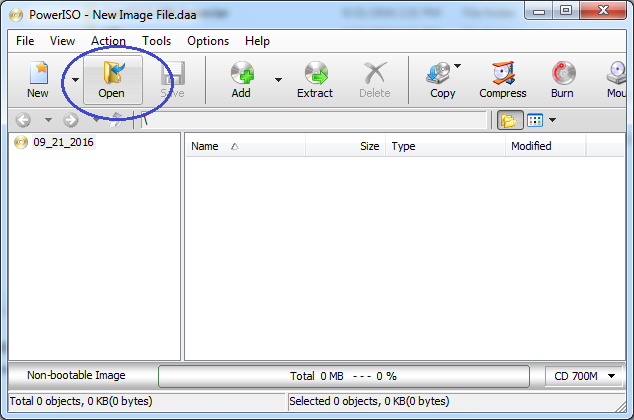
Task: Click the view mode icon
Action: tap(535, 120)
